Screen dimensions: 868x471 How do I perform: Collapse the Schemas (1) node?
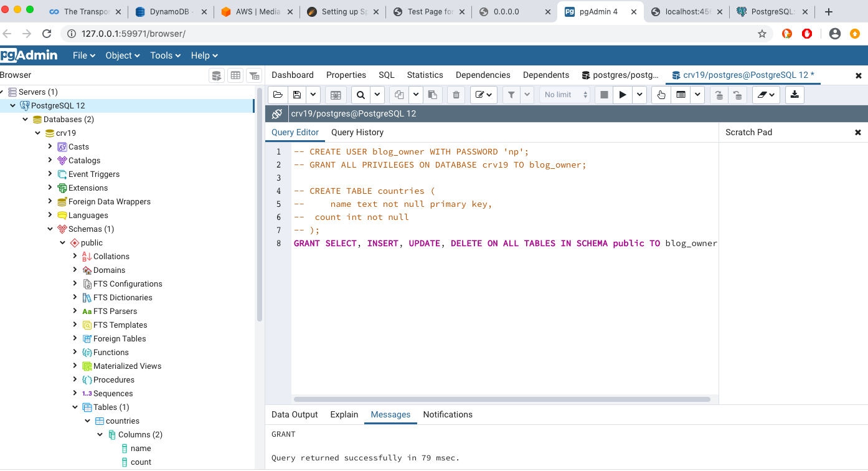point(50,229)
